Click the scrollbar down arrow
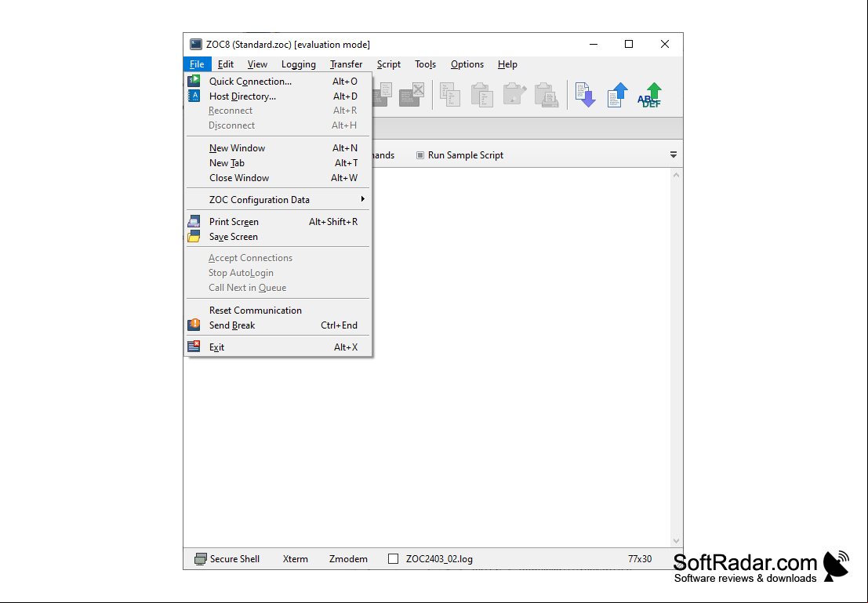Viewport: 868px width, 603px height. (x=676, y=541)
